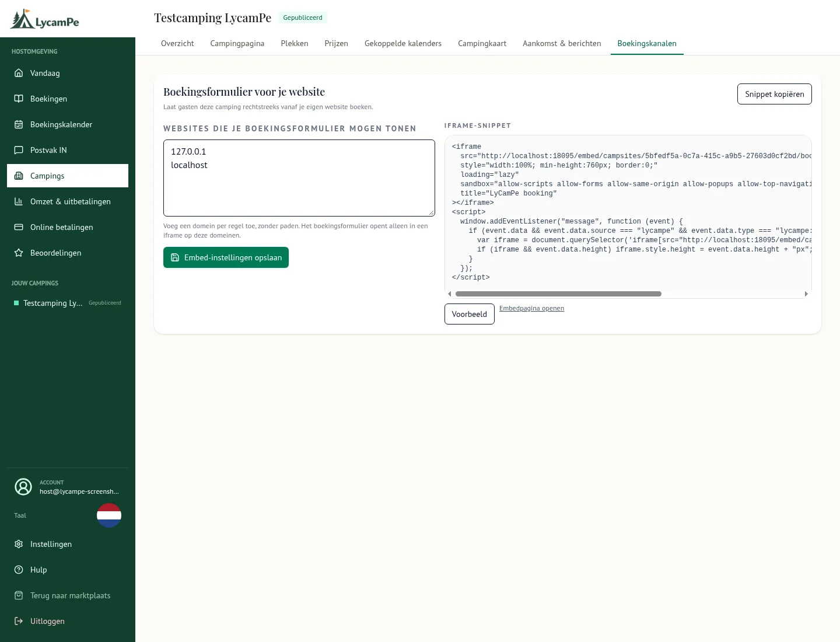Open Vandaag home icon
This screenshot has height=642, width=840.
(19, 73)
